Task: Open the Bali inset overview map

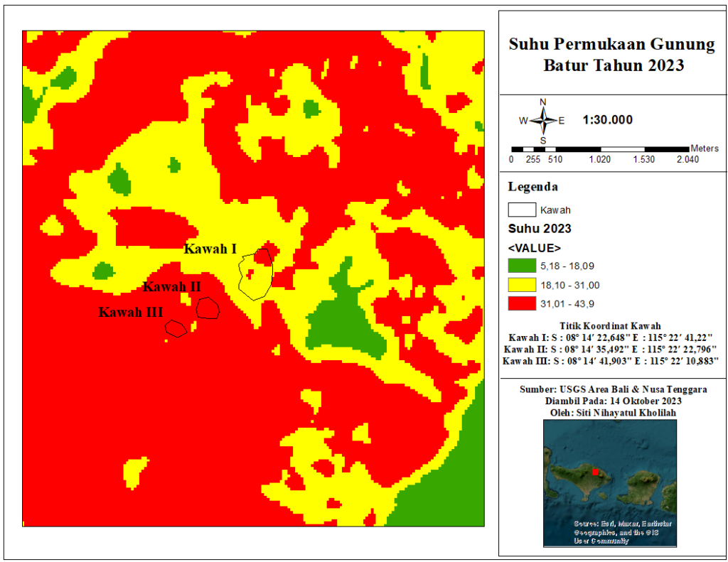Action: click(610, 483)
